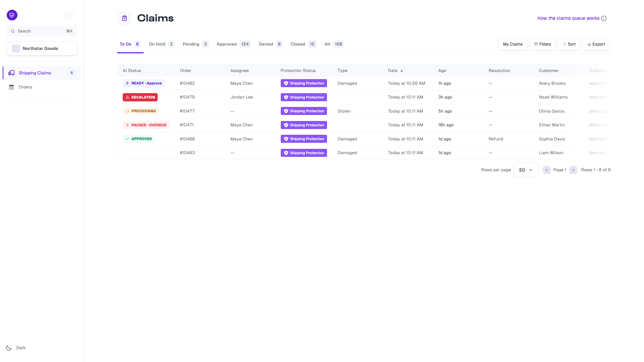Click the round avatar button in sidebar
The width and height of the screenshot is (644, 362).
(x=69, y=15)
